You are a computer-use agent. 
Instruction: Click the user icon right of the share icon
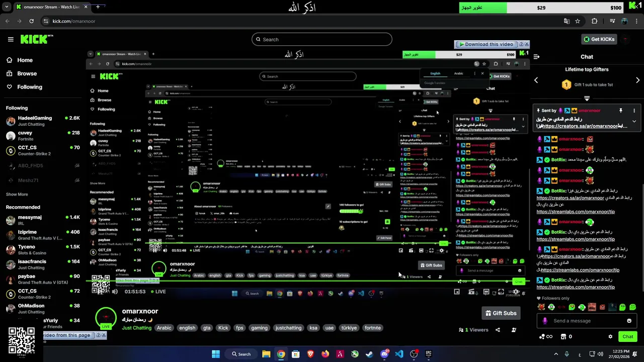[x=514, y=330]
